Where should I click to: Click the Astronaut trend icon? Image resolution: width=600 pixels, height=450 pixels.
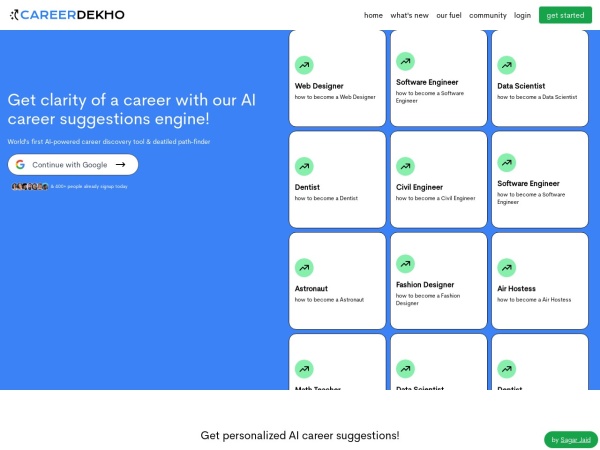pyautogui.click(x=304, y=268)
